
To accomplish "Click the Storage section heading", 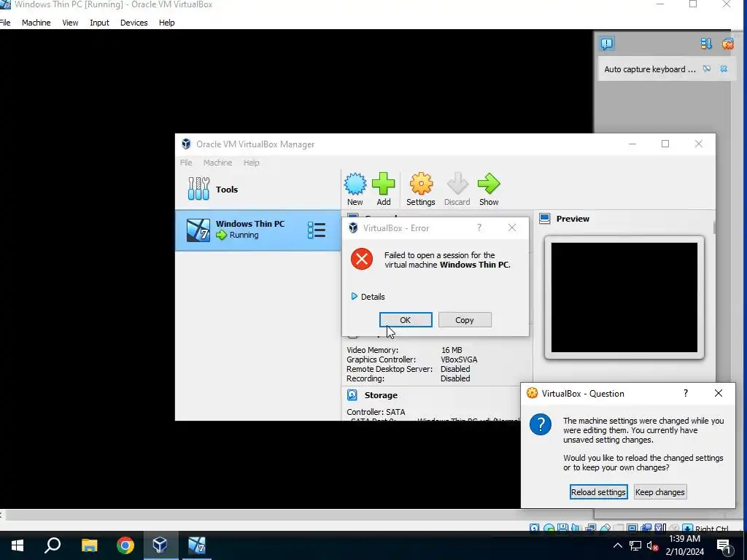I will (381, 394).
